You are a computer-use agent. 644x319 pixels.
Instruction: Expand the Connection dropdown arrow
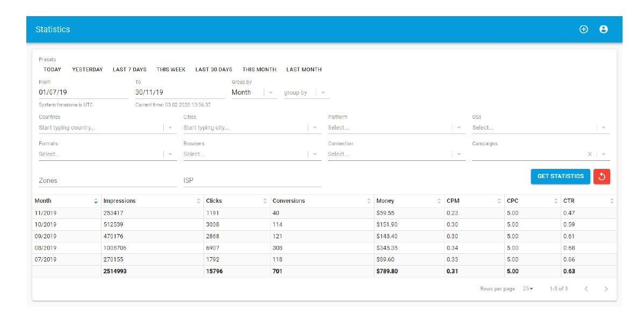coord(459,154)
